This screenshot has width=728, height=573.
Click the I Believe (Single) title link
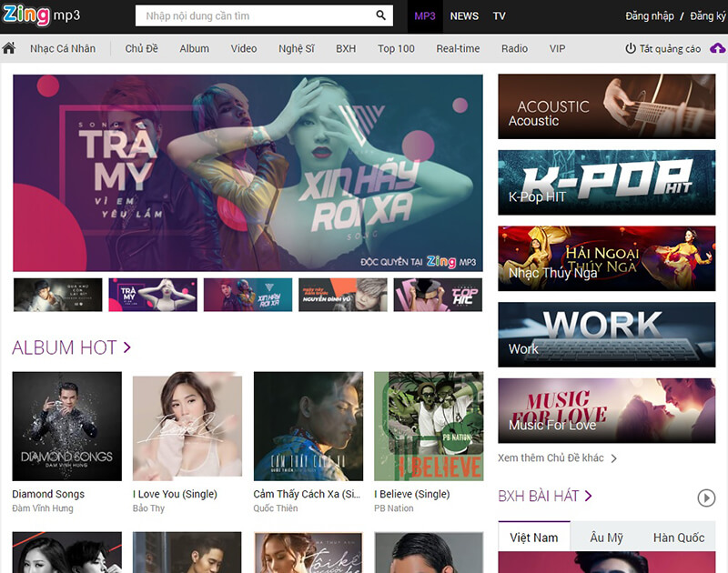click(x=412, y=494)
